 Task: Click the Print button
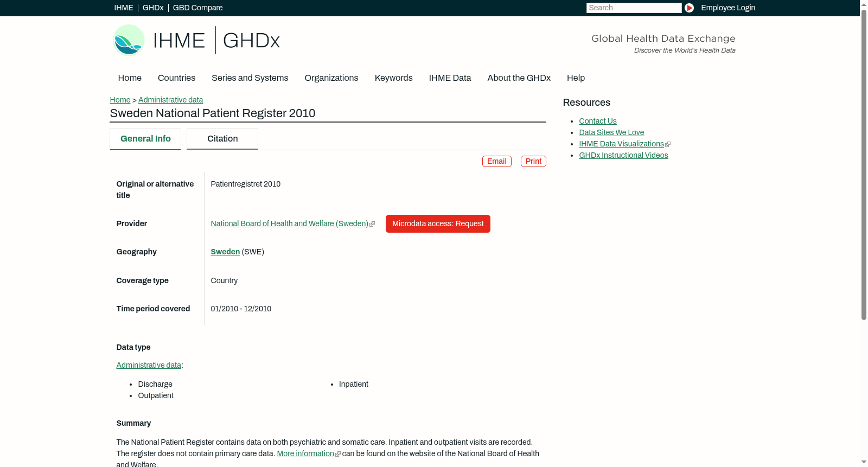coord(533,161)
